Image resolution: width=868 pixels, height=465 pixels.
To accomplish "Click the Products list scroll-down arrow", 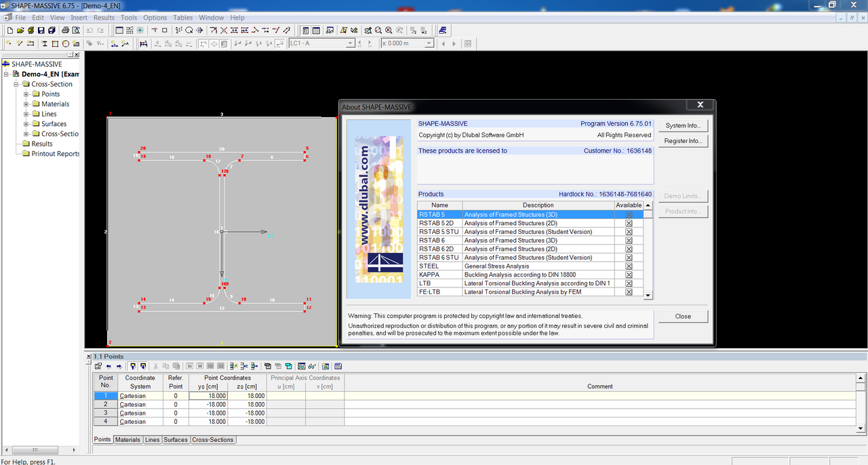I will (x=648, y=295).
